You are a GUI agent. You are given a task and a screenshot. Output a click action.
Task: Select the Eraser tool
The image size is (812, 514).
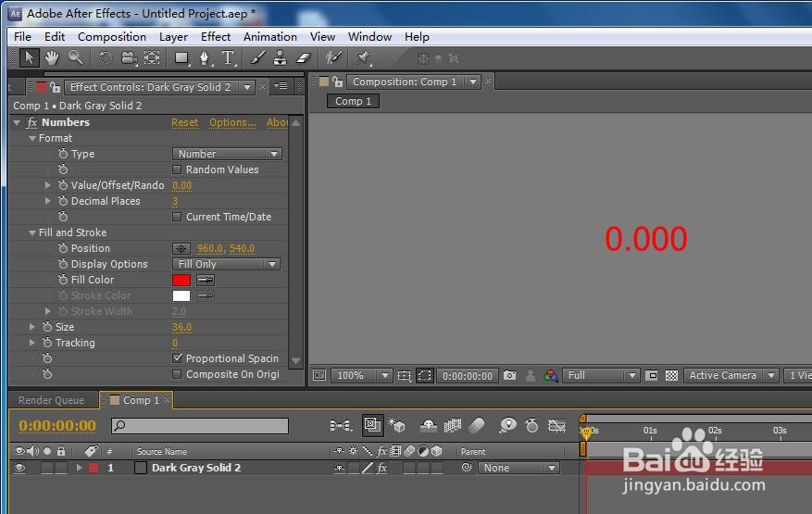304,57
